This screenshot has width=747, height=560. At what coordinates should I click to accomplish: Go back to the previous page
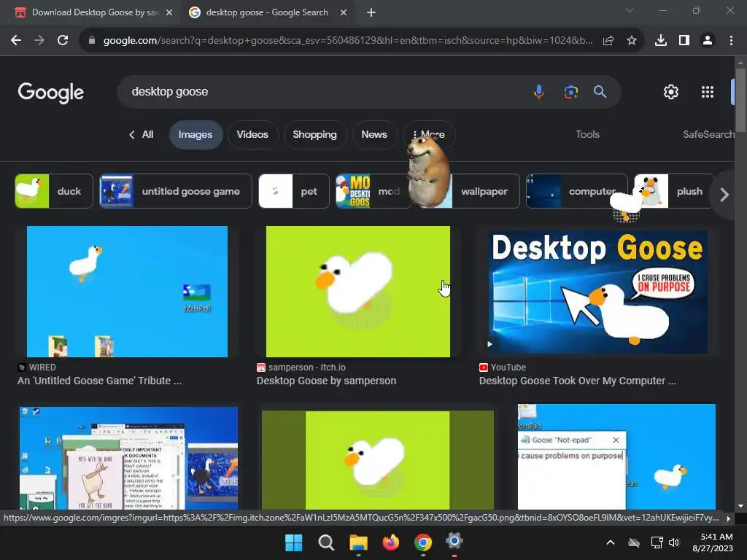[16, 41]
